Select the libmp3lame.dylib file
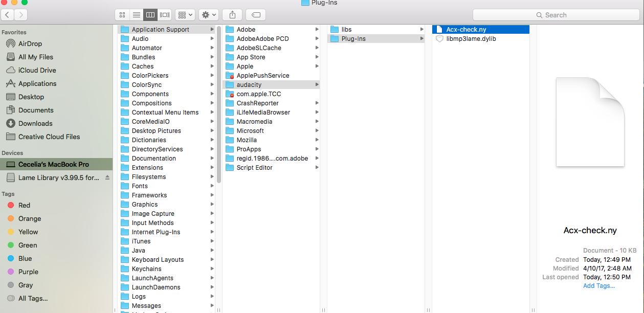Image resolution: width=644 pixels, height=313 pixels. [481, 38]
